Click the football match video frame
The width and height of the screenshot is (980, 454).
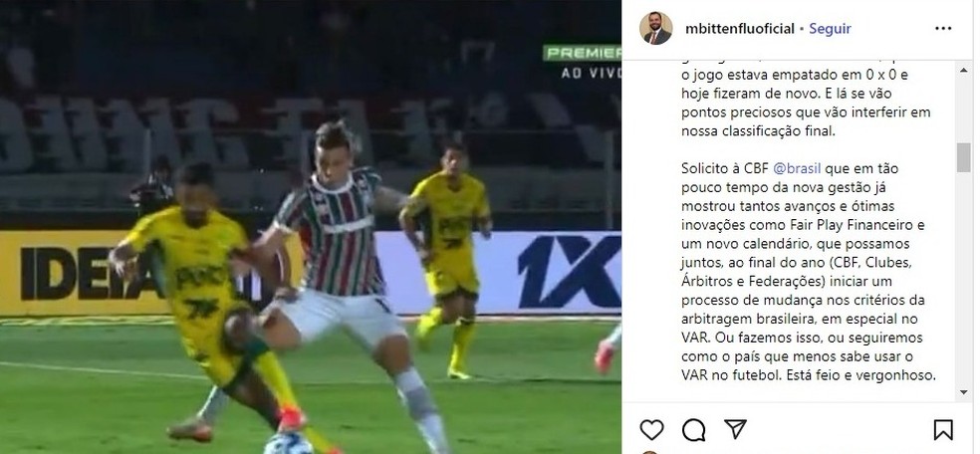point(311,227)
